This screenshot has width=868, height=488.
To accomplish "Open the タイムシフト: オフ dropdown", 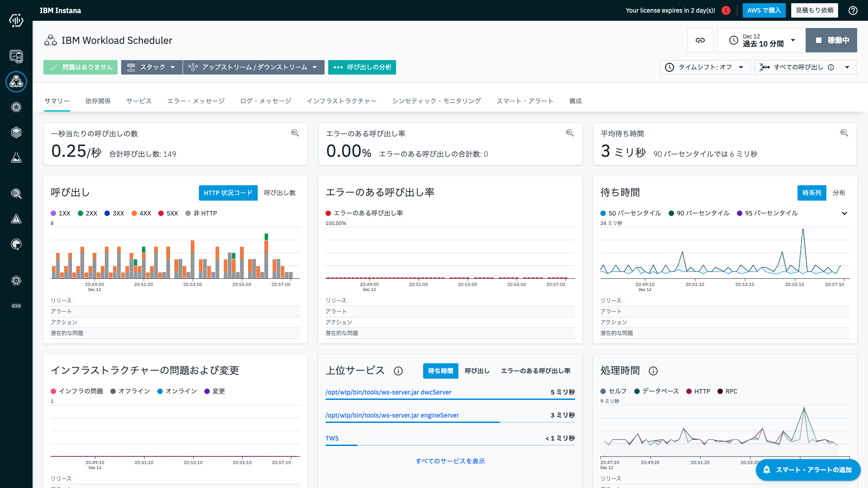I will [x=704, y=67].
